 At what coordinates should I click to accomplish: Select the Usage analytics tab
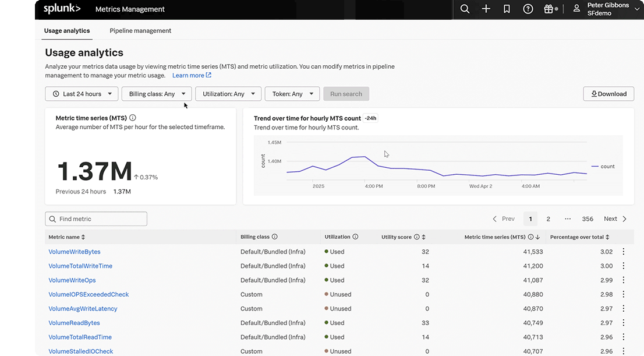67,30
